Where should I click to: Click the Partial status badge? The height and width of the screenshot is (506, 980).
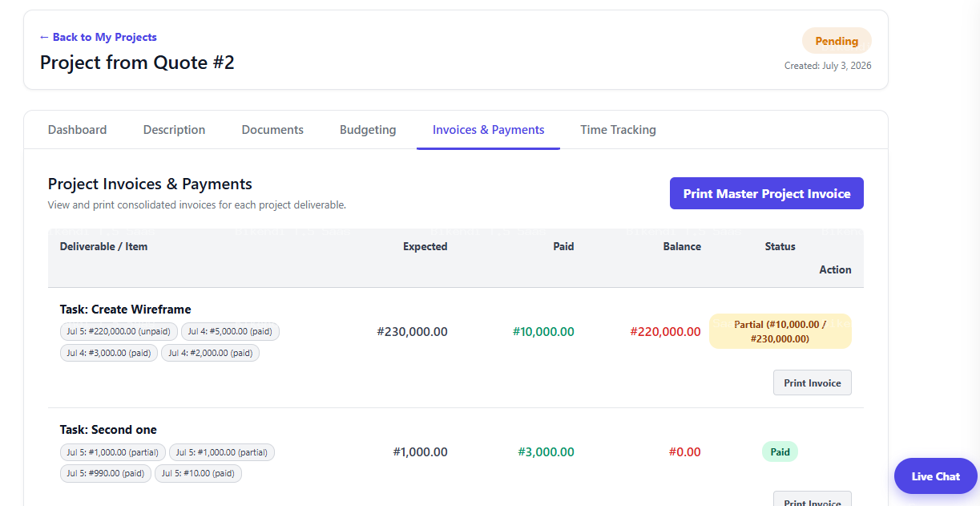coord(780,331)
